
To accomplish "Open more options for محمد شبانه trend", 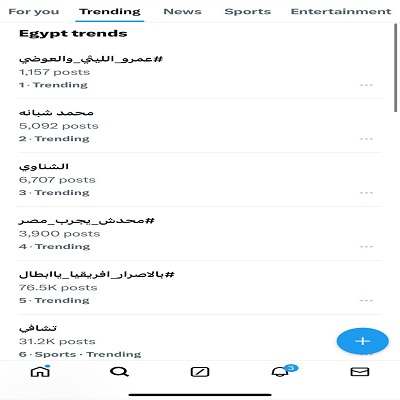I will [x=366, y=139].
